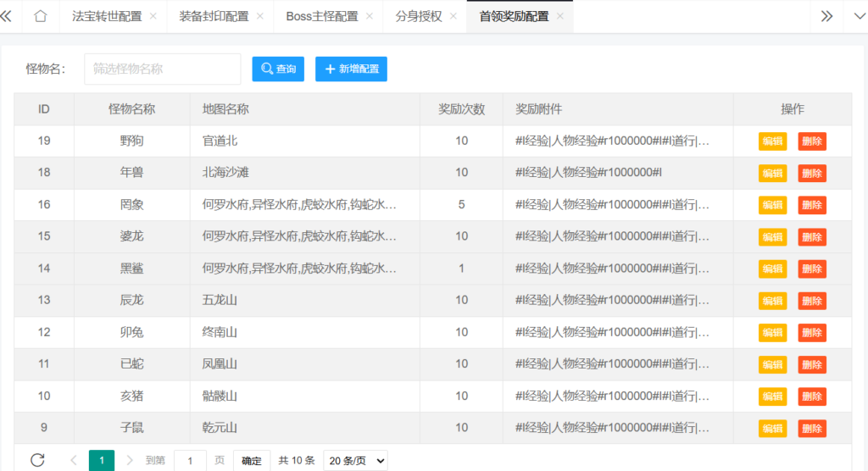Go to previous page arrow
The image size is (868, 471).
tap(73, 461)
